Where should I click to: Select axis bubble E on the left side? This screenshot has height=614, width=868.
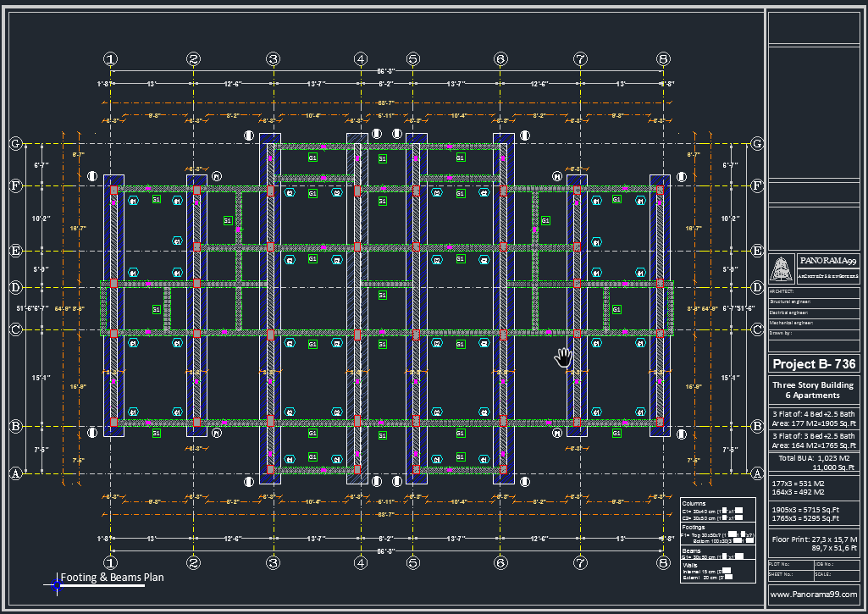(16, 251)
